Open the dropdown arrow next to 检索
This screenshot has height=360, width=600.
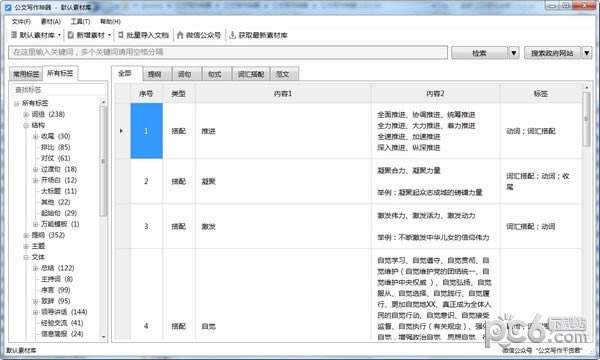[x=514, y=53]
